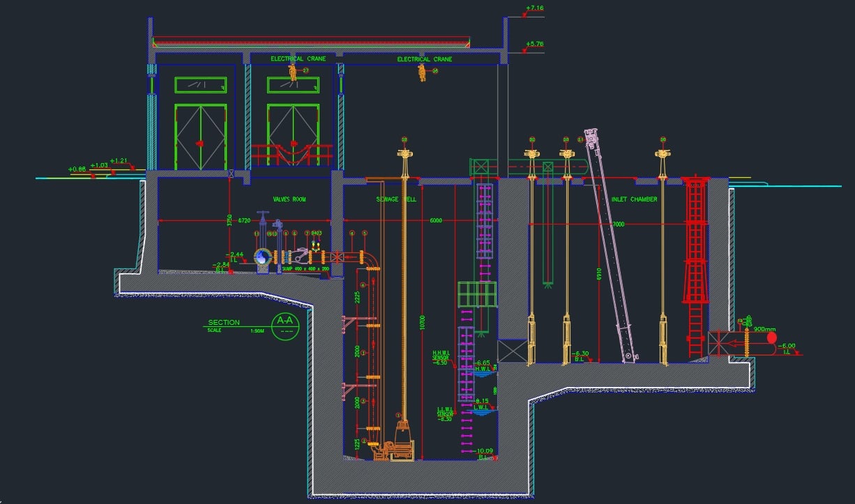
Task: Click the 'SECTION' title text
Action: (x=224, y=323)
